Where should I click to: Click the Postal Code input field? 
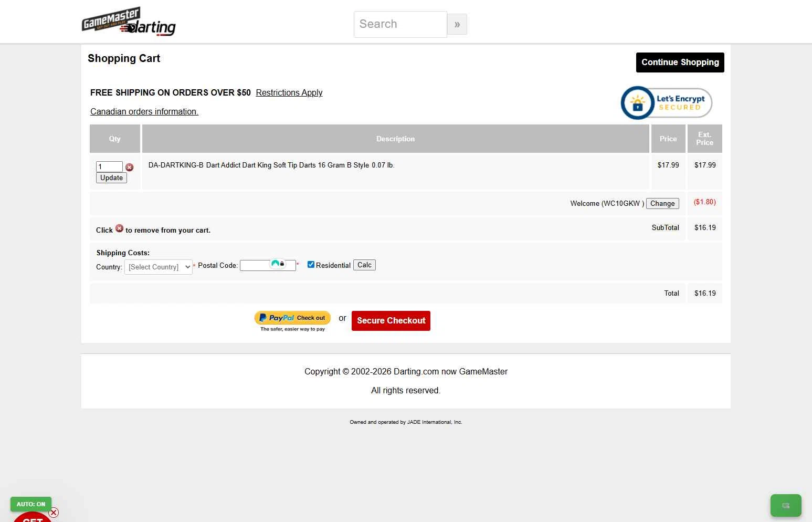268,266
